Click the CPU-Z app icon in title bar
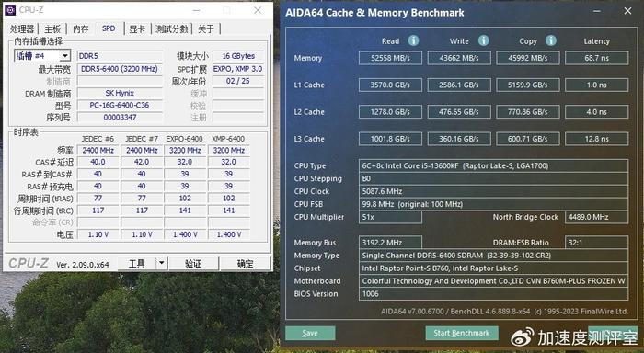644x353 pixels. [10, 10]
